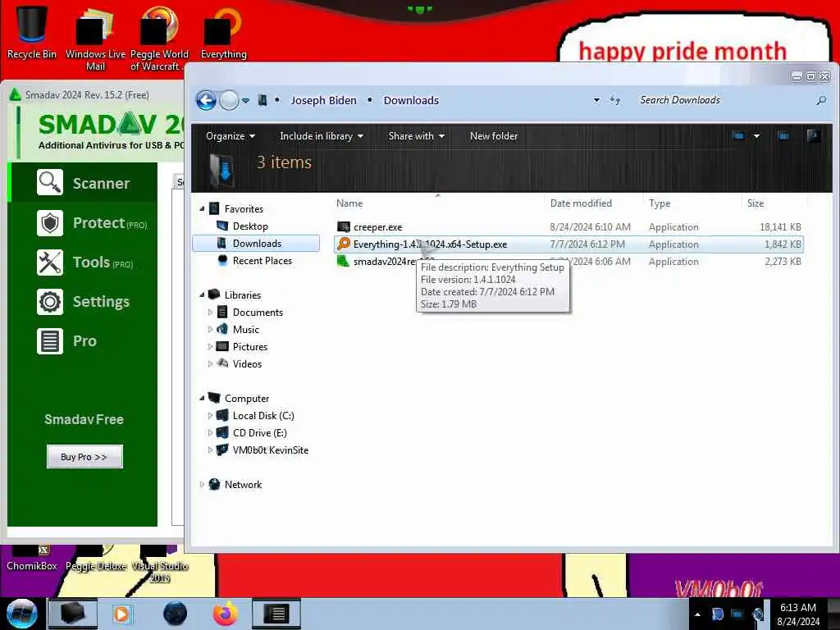Open Share with menu
Screen dimensions: 840x630
click(x=416, y=136)
